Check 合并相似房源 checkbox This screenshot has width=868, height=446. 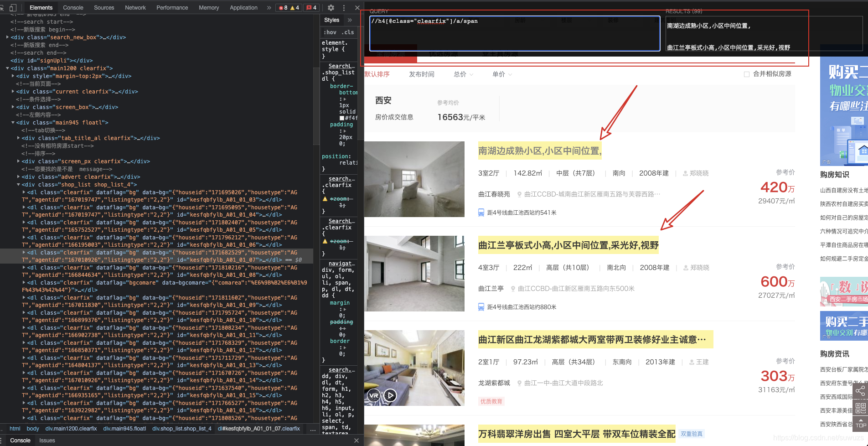point(747,74)
